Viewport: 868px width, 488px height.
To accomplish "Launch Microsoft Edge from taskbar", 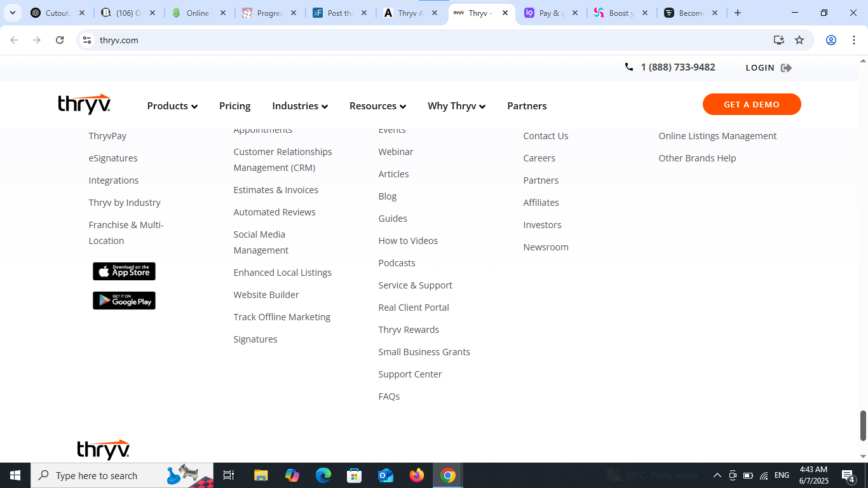I will click(323, 475).
